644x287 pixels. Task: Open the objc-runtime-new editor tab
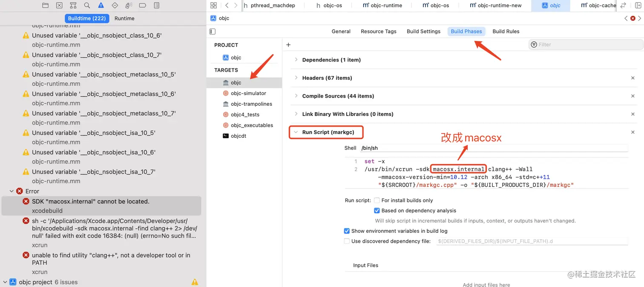(x=495, y=6)
